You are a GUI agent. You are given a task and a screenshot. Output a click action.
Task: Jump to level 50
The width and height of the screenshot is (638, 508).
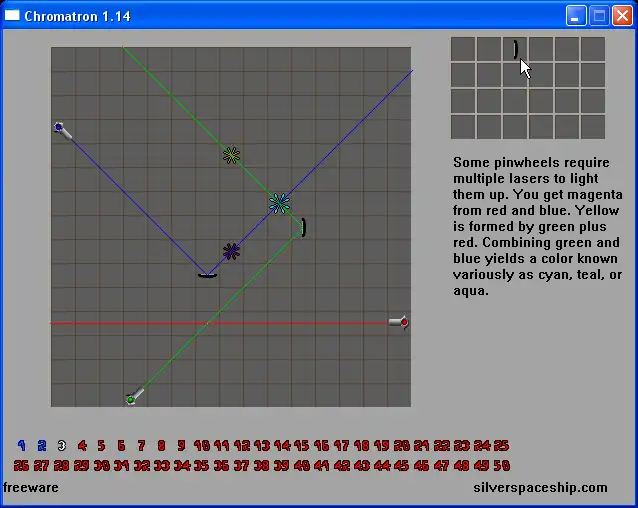[x=501, y=466]
